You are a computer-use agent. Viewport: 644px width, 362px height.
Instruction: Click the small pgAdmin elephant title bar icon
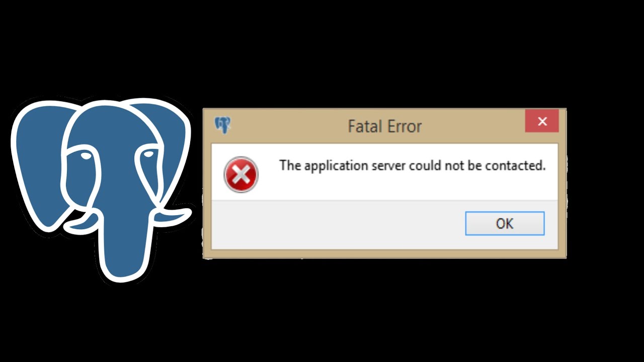pyautogui.click(x=222, y=125)
